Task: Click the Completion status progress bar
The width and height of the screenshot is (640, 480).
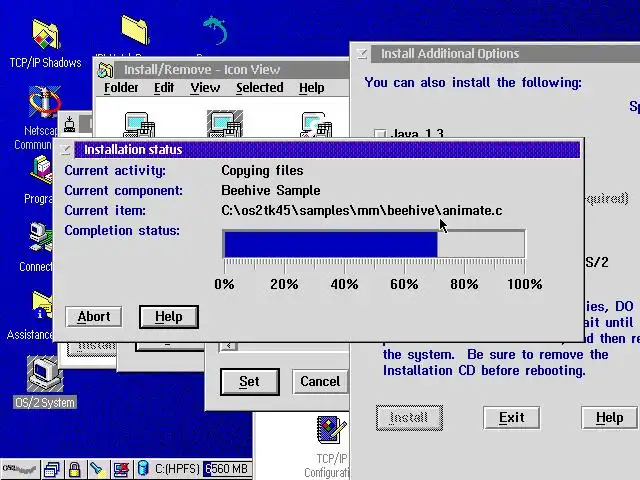Action: coord(373,244)
